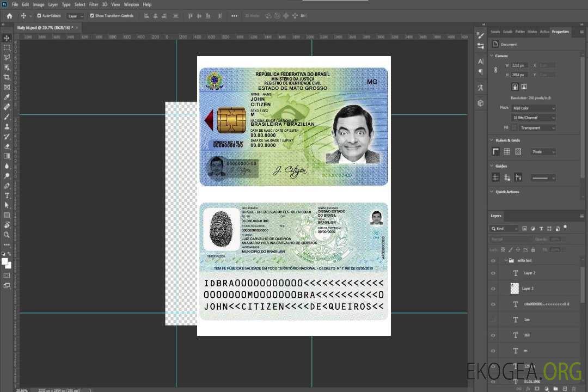Hide the m text layer
The image size is (588, 392).
(x=493, y=351)
